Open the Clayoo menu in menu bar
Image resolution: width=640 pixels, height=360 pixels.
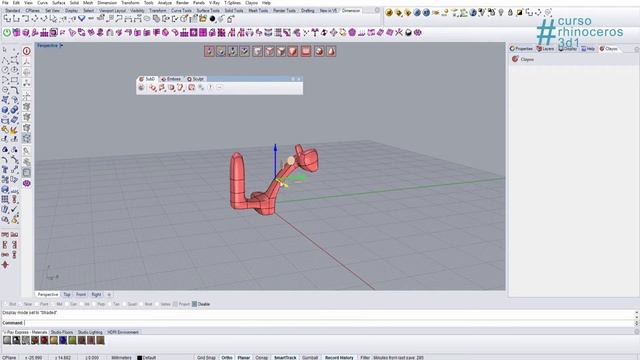pyautogui.click(x=251, y=3)
